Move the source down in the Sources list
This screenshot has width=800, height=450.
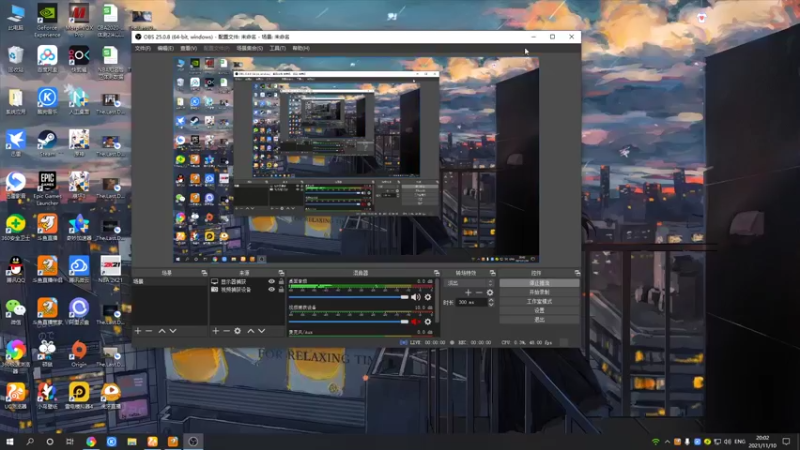pos(262,331)
